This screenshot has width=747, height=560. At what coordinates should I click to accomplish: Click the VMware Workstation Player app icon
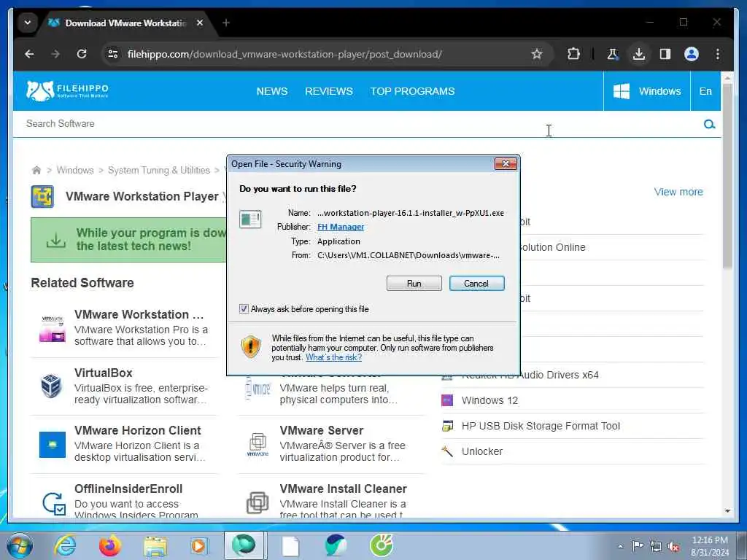tap(42, 197)
